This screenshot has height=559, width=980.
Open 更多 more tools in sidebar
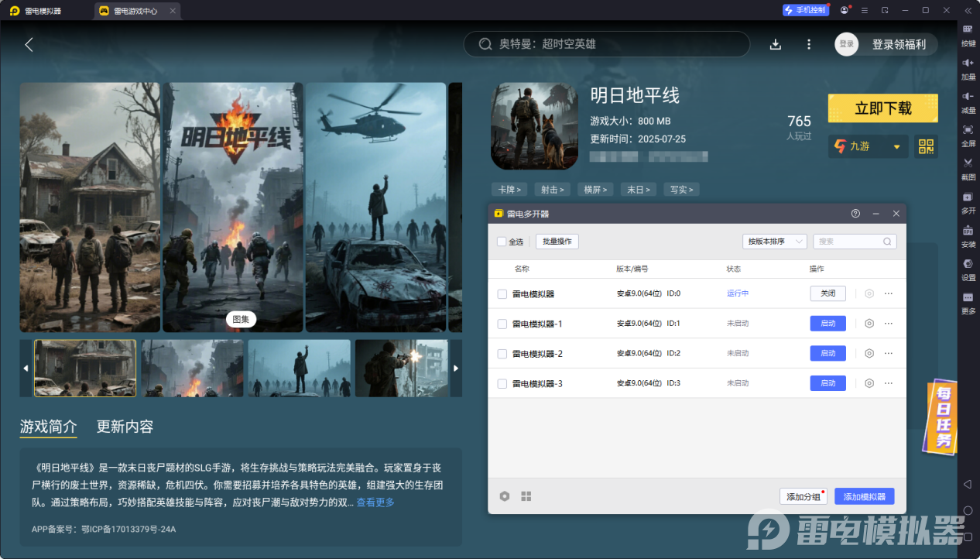pyautogui.click(x=968, y=302)
